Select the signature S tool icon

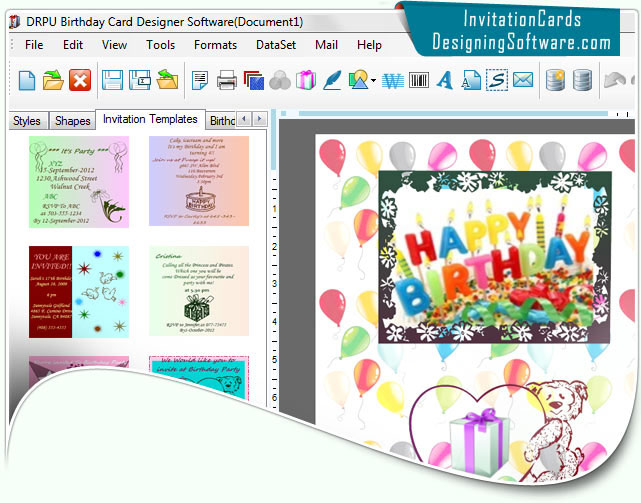pyautogui.click(x=497, y=81)
